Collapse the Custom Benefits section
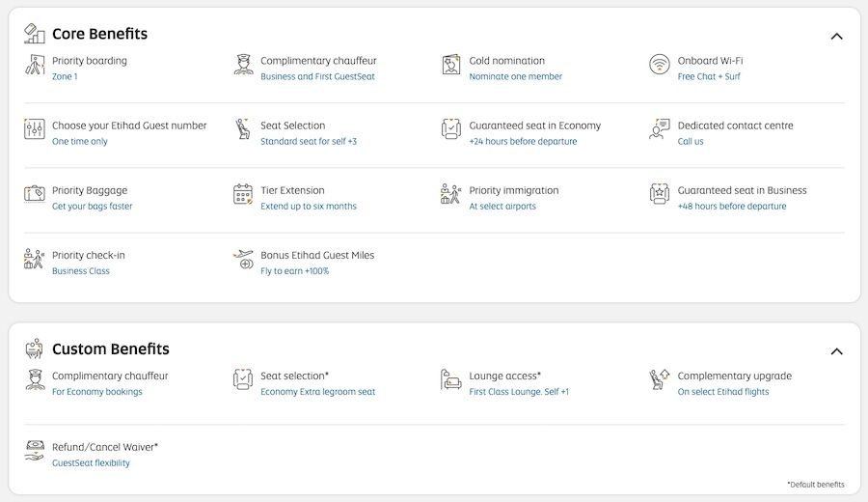Image resolution: width=868 pixels, height=502 pixels. (x=836, y=351)
